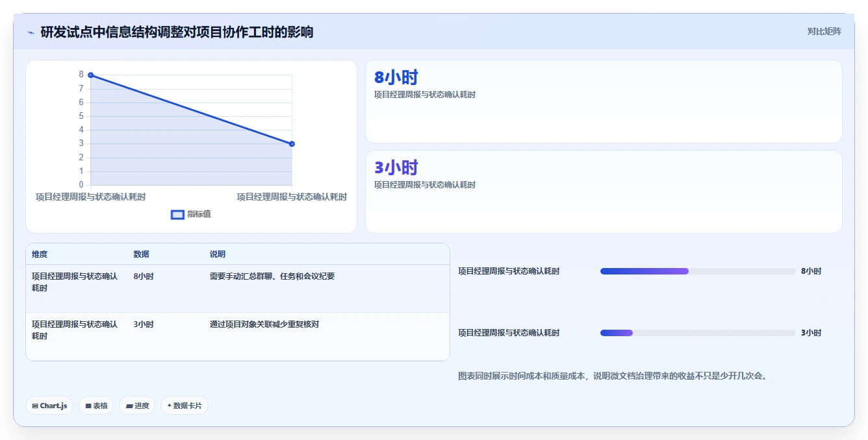The height and width of the screenshot is (440, 868).
Task: Click the progress bar for 8小时
Action: point(698,271)
